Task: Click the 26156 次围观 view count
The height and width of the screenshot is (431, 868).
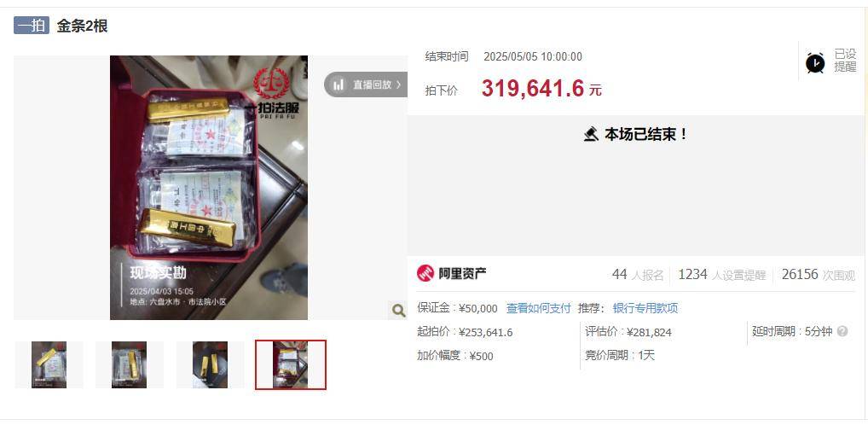Action: 819,275
